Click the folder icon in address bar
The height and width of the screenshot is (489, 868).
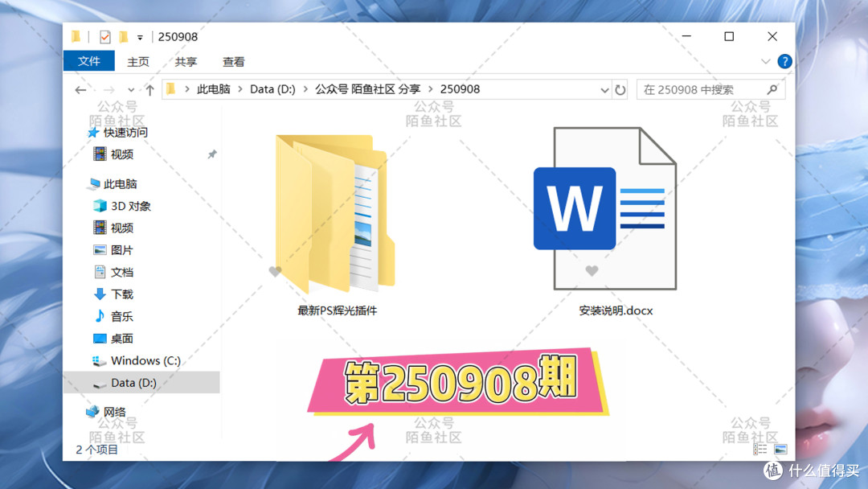coord(170,89)
